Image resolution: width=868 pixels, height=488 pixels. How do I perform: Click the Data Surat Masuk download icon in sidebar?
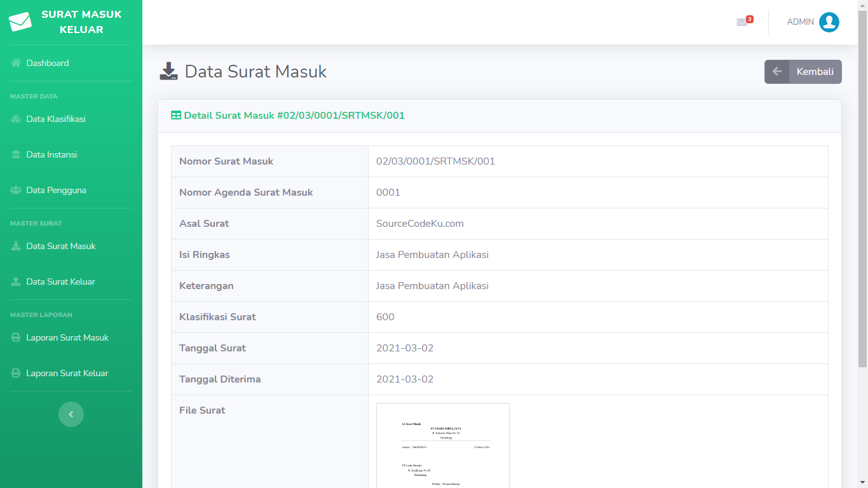16,246
